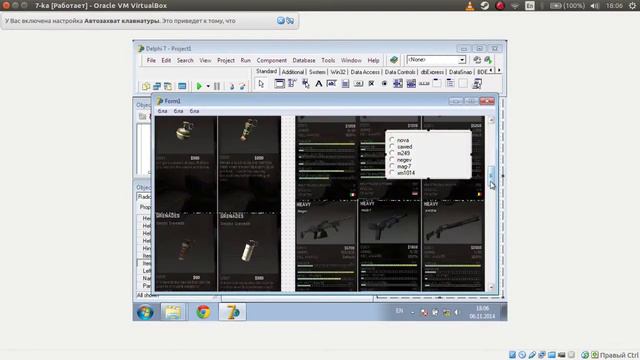640x360 pixels.
Task: Select the MainMenu component in palette
Action: coord(292,84)
